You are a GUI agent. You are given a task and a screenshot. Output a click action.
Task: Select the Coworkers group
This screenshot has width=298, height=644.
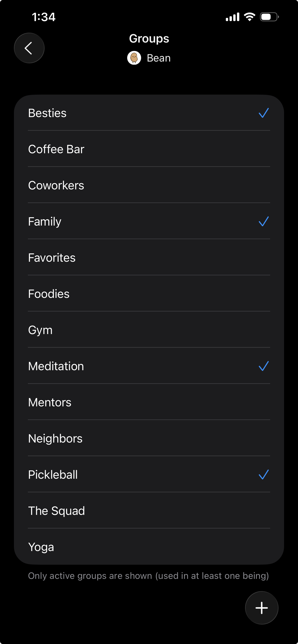pyautogui.click(x=149, y=185)
